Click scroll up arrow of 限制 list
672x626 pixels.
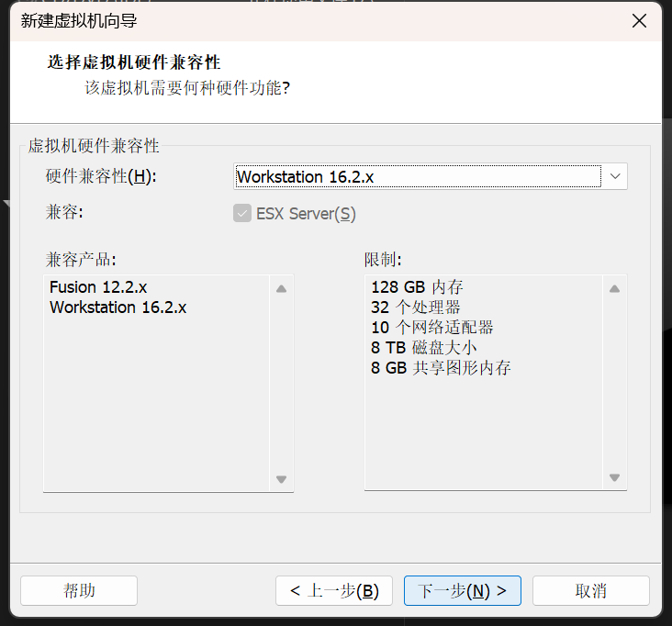614,289
